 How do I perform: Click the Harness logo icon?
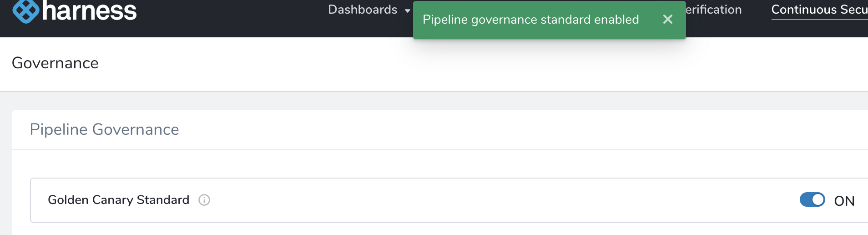pos(25,11)
